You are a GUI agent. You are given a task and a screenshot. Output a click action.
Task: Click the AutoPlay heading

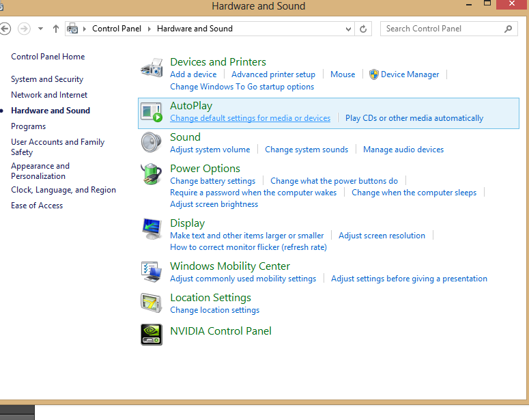coord(191,106)
